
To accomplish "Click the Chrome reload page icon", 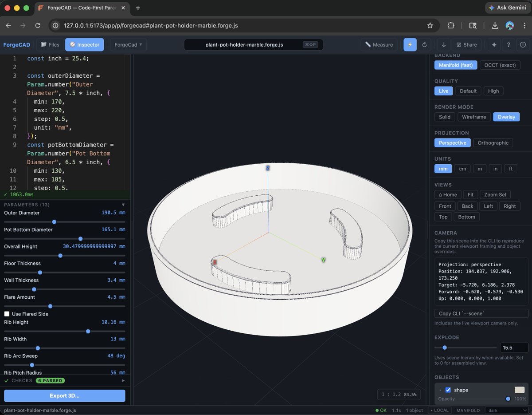I will 38,26.
